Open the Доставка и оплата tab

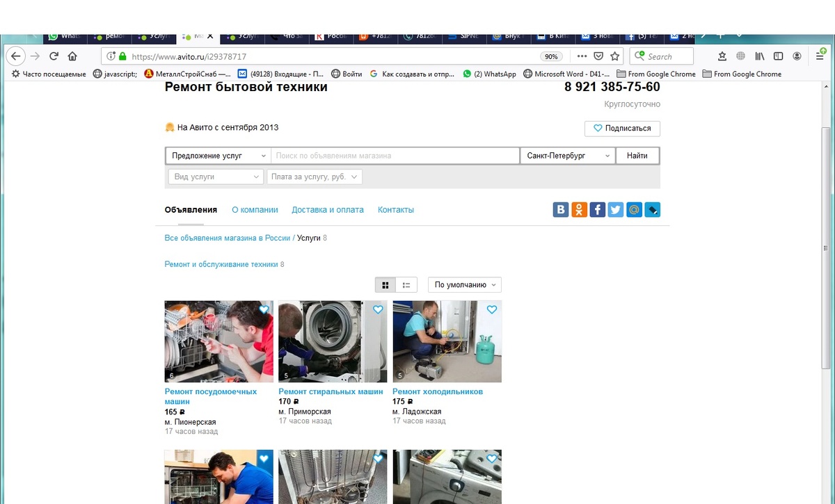coord(328,210)
